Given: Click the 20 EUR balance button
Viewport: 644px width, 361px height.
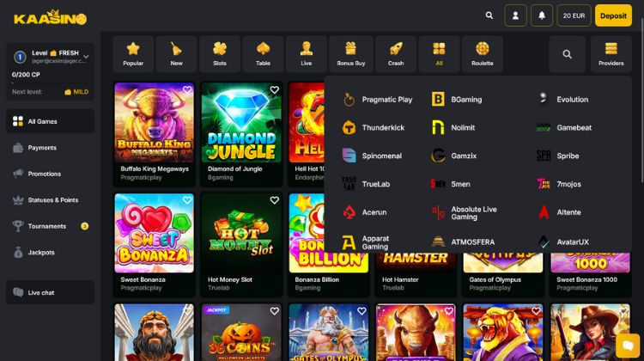Looking at the screenshot, I should [x=574, y=15].
